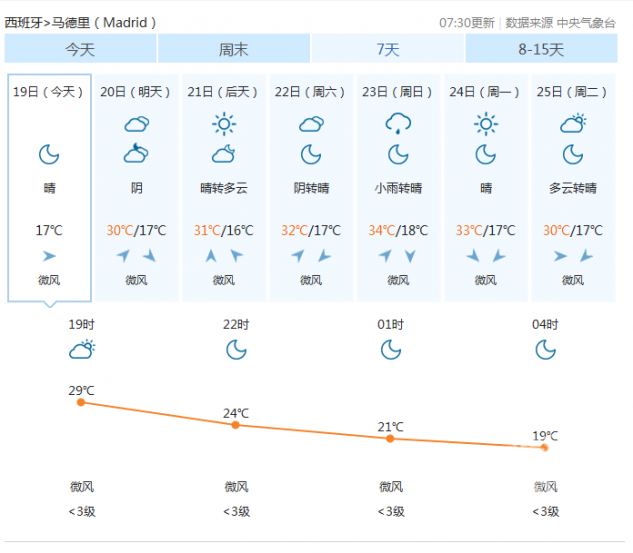The width and height of the screenshot is (633, 553).
Task: Click the moon icon for 22日 night
Action: click(311, 155)
